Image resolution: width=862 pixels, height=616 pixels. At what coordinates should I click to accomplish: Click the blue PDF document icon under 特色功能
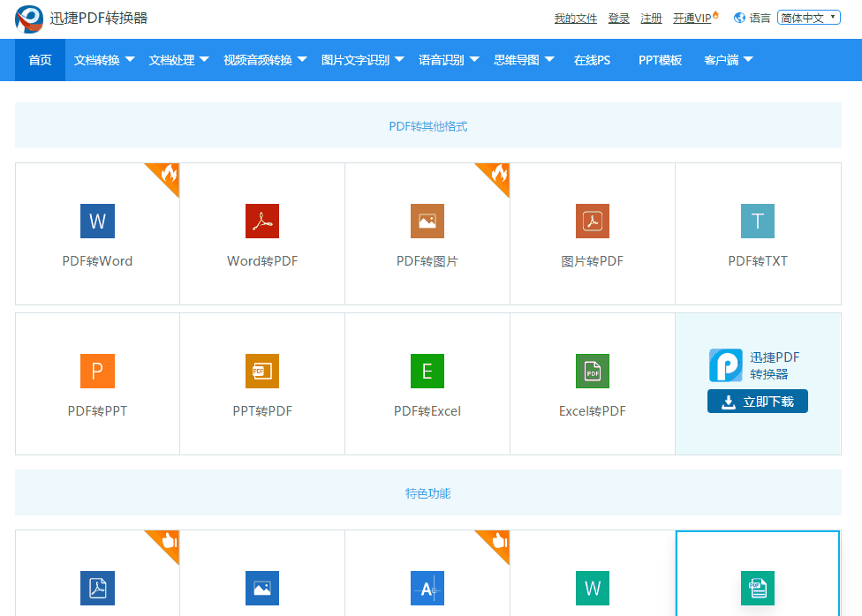click(97, 588)
